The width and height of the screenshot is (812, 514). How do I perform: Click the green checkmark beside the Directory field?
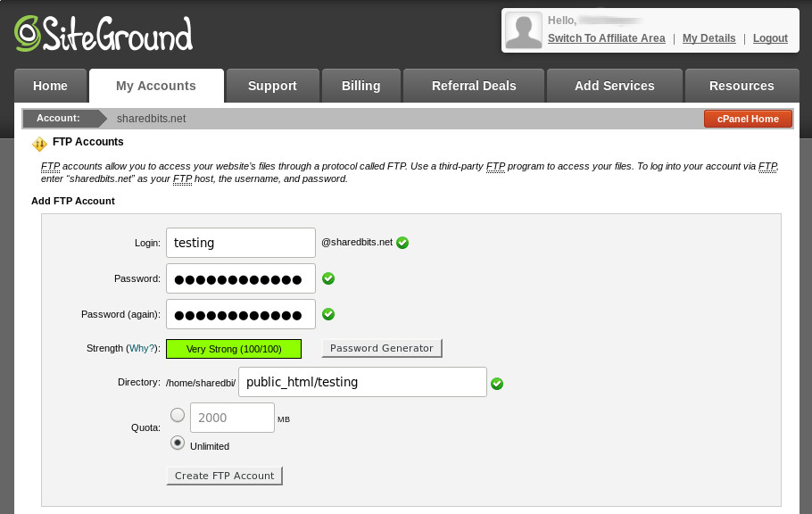click(x=497, y=384)
